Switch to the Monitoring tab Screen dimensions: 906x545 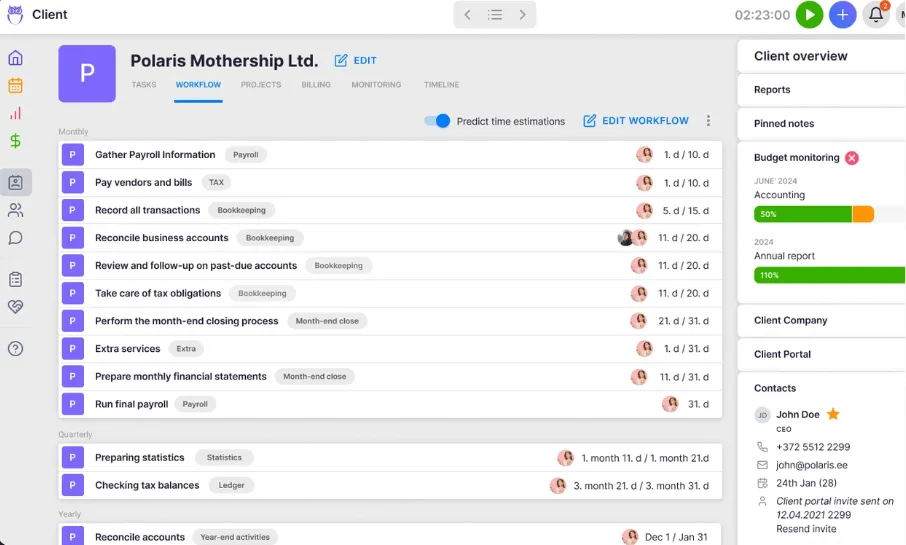coord(376,84)
